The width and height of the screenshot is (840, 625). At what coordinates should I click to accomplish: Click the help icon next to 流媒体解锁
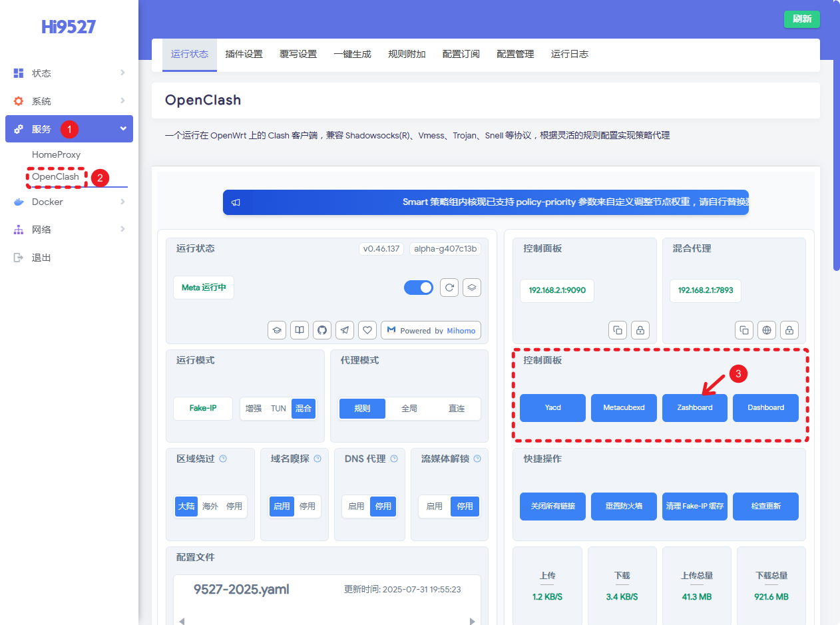click(477, 459)
